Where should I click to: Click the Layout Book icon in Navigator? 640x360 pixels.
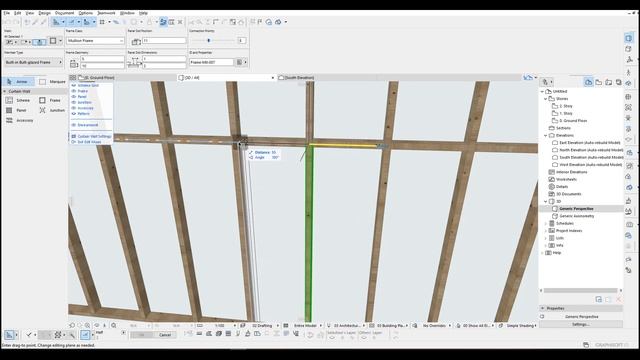click(x=609, y=82)
